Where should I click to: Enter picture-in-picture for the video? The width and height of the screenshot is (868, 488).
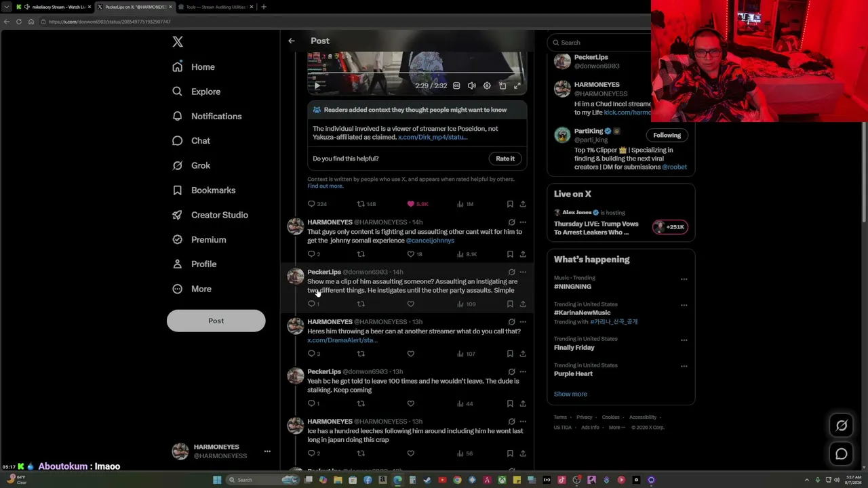[x=502, y=85]
